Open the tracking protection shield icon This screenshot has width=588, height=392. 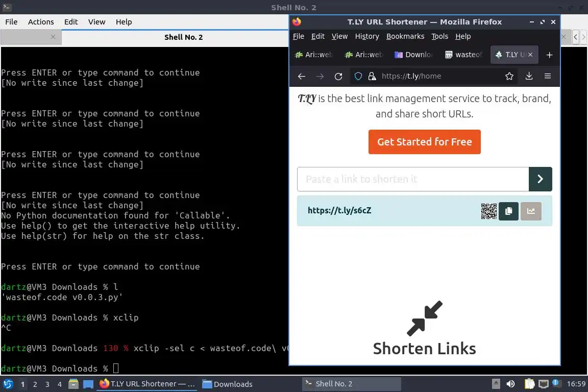358,76
